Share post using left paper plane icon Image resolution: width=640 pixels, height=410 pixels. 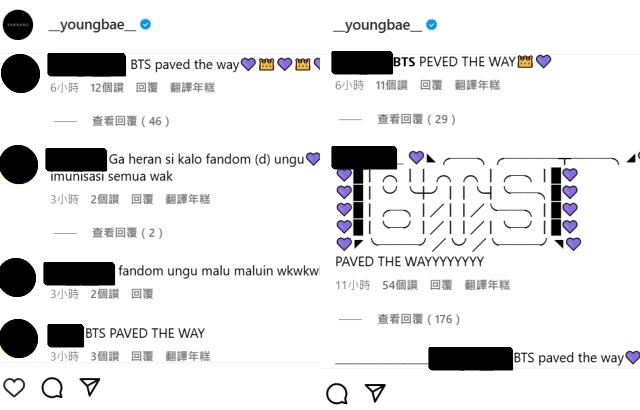tap(90, 387)
